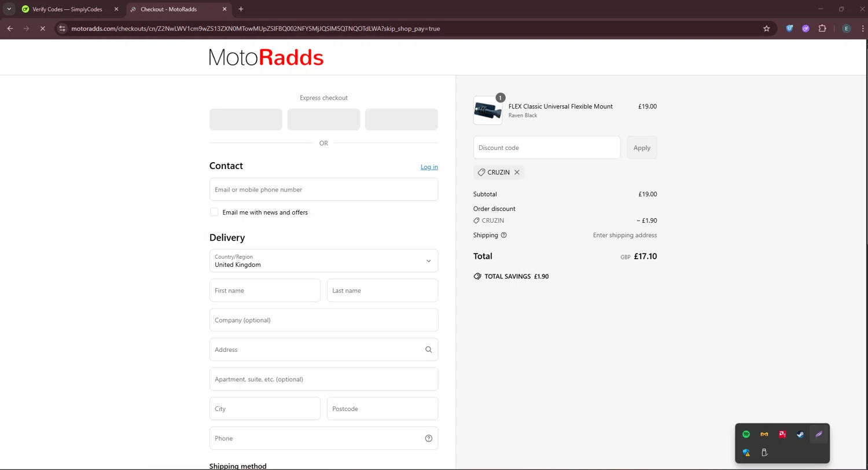Click the Raven Black variant text
Screen dimensions: 868x470
point(523,115)
